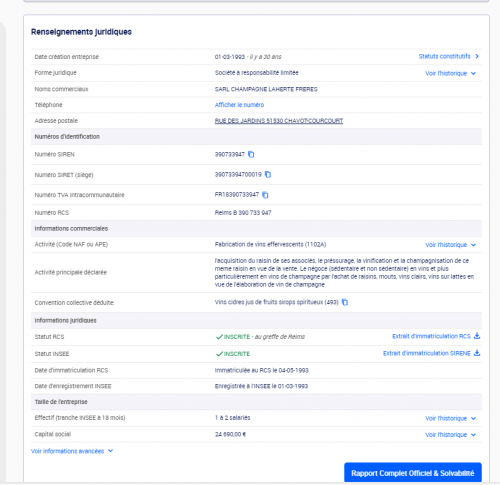Select Fabrication de vins effervescents (1102A)
Screen dimensions: 500x485
270,244
